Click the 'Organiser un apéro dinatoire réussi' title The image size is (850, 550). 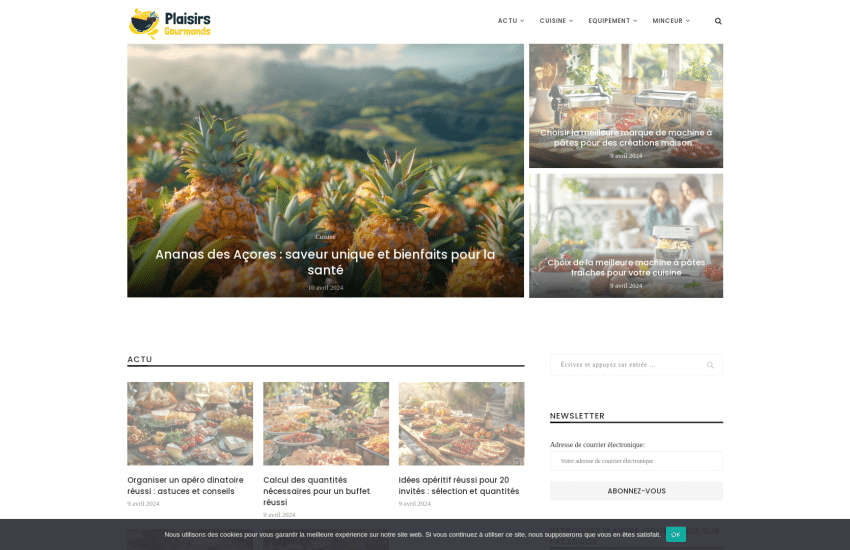(x=185, y=486)
